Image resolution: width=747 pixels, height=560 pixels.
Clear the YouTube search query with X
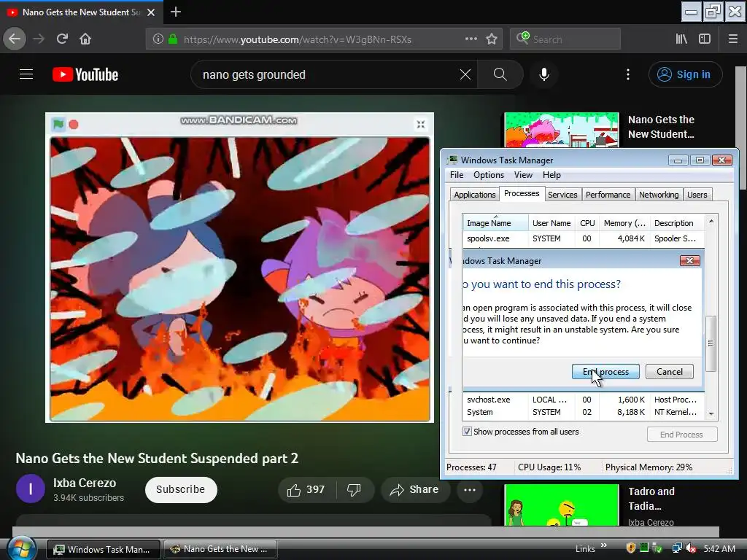465,74
